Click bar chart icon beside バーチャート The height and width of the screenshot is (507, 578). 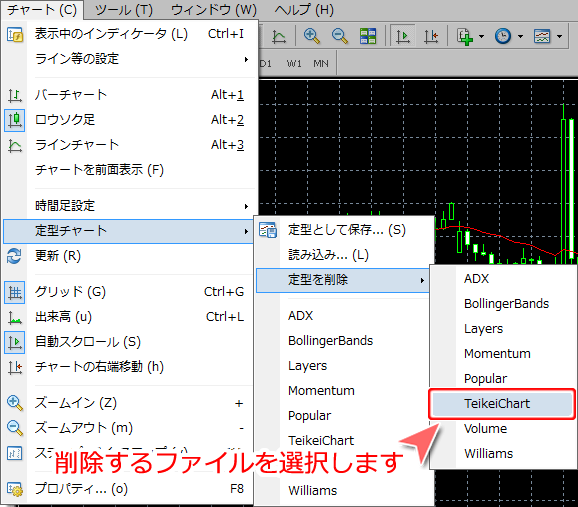[15, 95]
